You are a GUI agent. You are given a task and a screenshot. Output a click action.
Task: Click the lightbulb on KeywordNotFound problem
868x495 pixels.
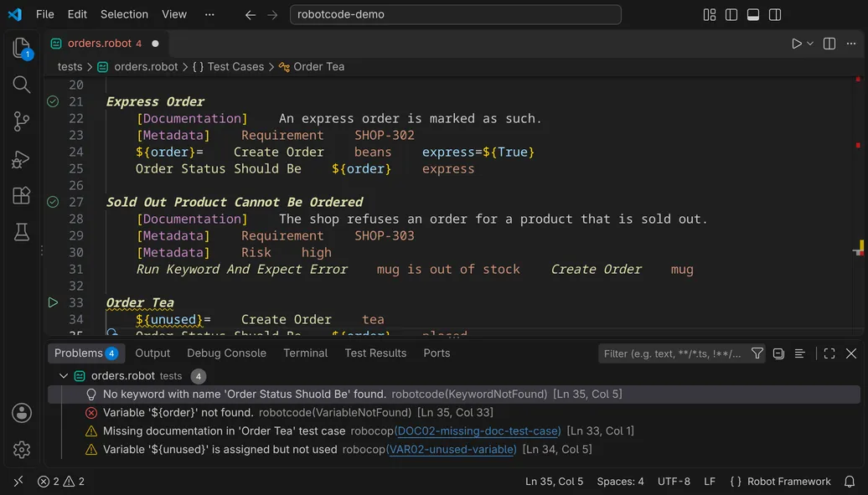(x=91, y=394)
